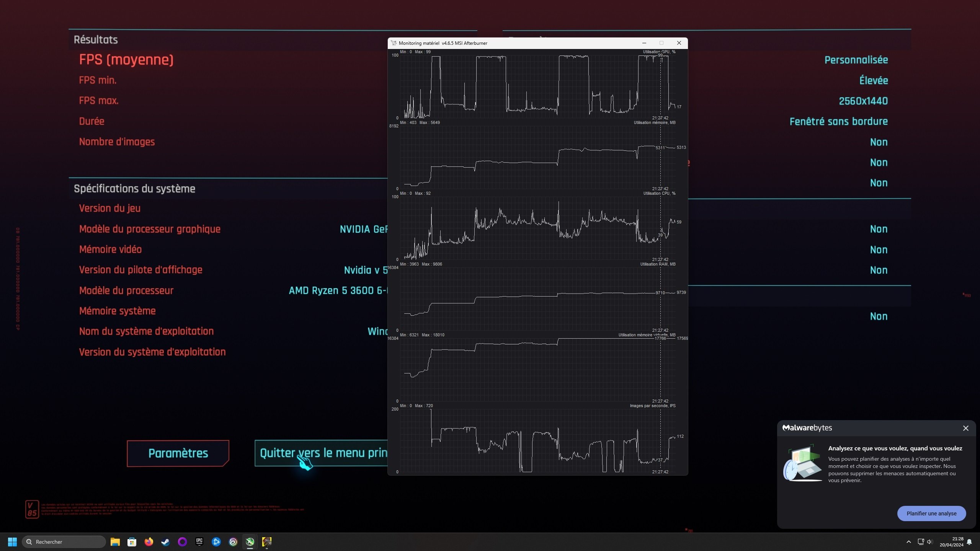The image size is (980, 551).
Task: Switch to Cyberpunk 2077 taskbar icon
Action: [x=267, y=542]
